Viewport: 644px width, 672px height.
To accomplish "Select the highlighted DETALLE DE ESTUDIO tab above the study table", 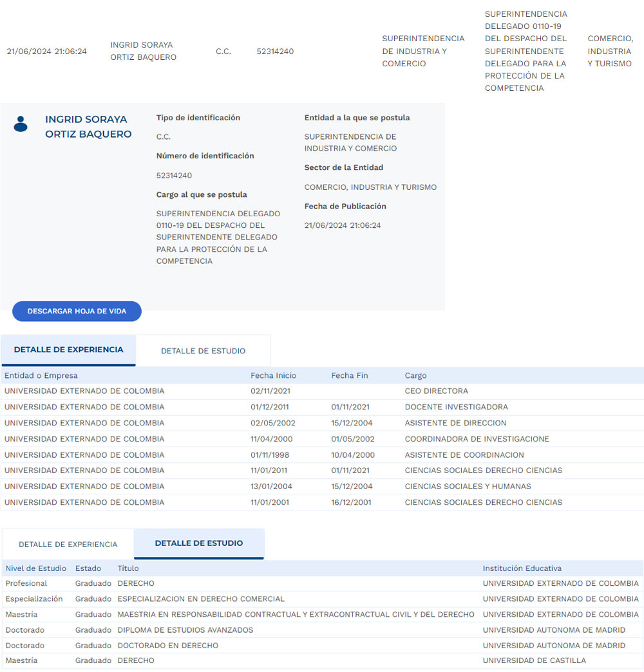I will pyautogui.click(x=199, y=543).
